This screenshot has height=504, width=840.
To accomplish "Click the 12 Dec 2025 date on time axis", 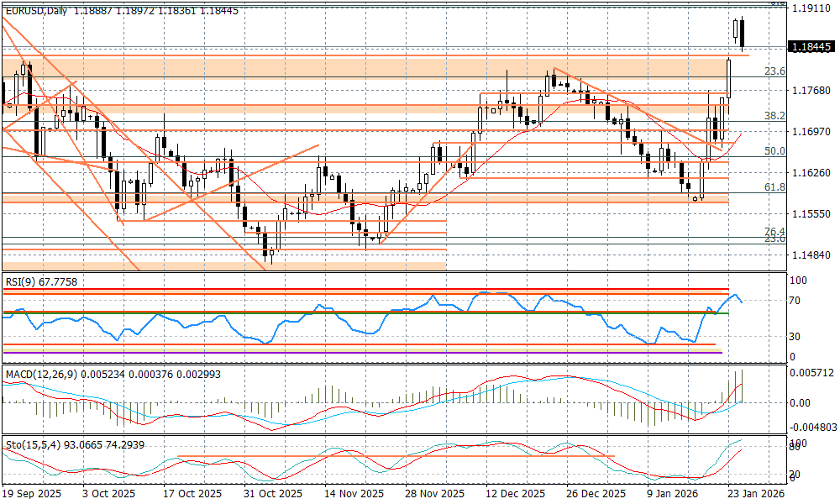I will 515,495.
